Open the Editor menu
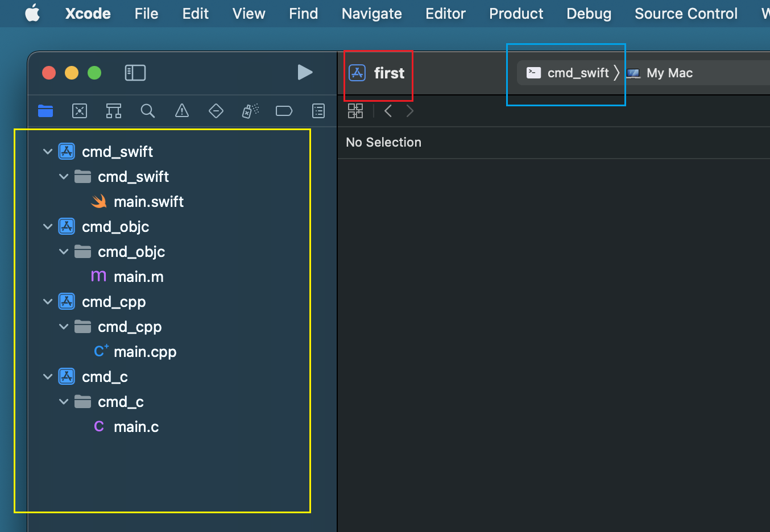The image size is (770, 532). 445,14
